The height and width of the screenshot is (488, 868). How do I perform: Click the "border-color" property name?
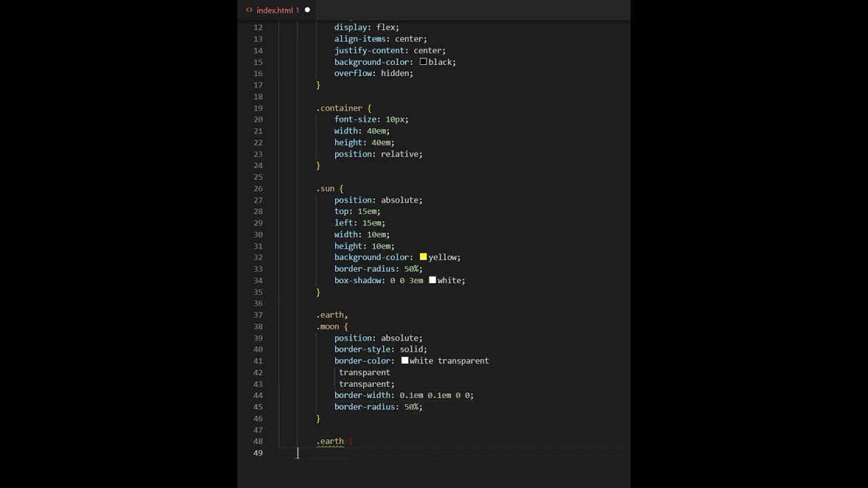tap(362, 361)
